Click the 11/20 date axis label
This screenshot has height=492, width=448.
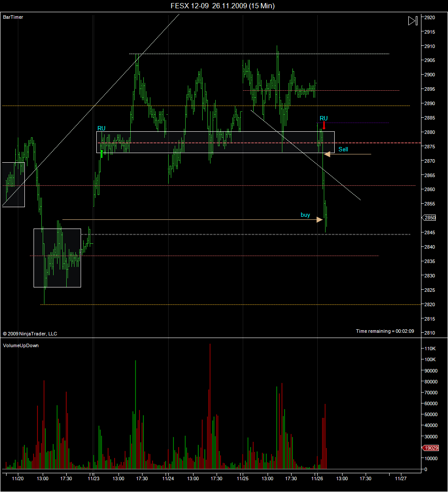pyautogui.click(x=18, y=478)
